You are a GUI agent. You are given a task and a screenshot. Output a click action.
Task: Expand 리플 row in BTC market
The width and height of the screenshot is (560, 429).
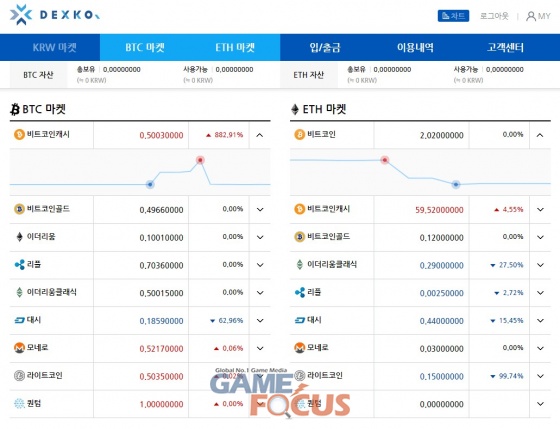click(x=260, y=265)
